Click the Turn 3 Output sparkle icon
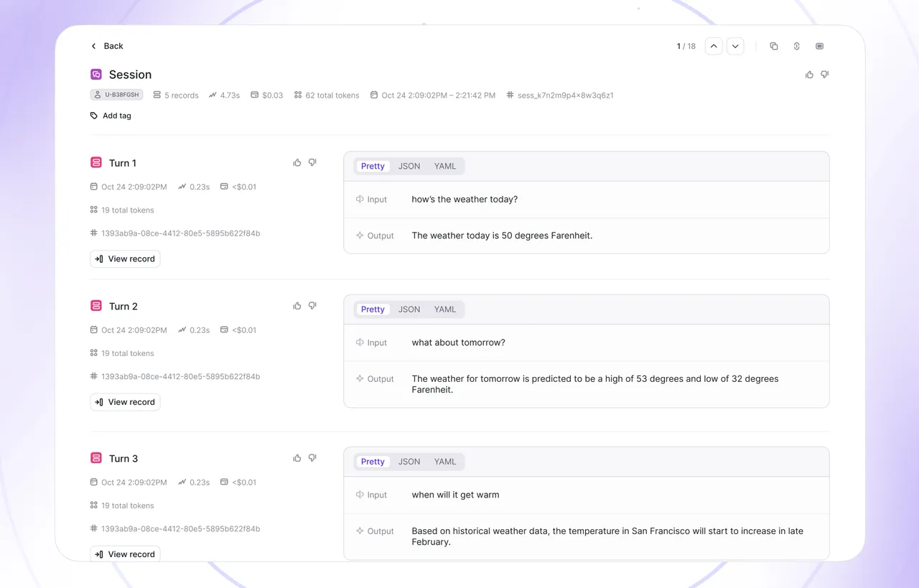 click(360, 531)
